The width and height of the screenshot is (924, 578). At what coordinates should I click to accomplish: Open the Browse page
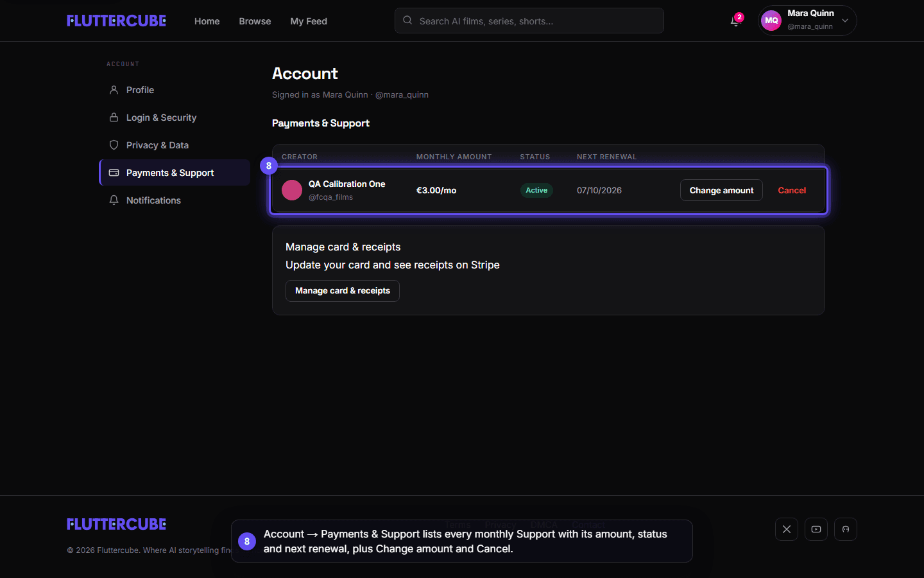(x=255, y=21)
